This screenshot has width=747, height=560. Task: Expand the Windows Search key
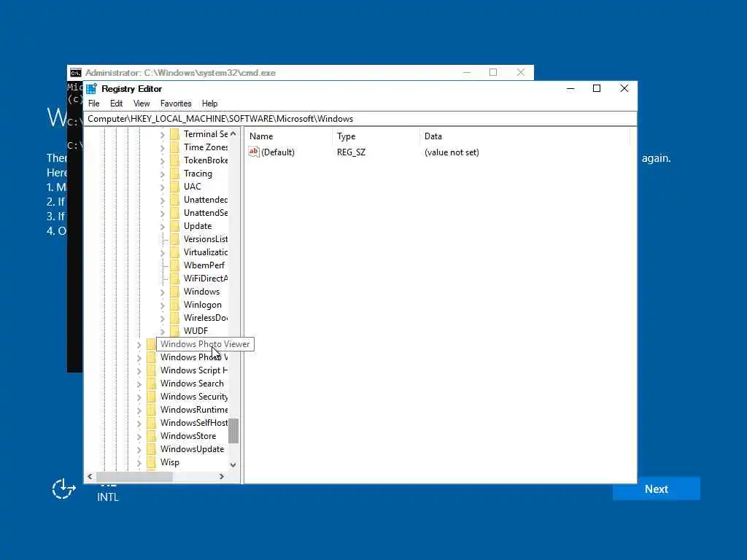[139, 384]
